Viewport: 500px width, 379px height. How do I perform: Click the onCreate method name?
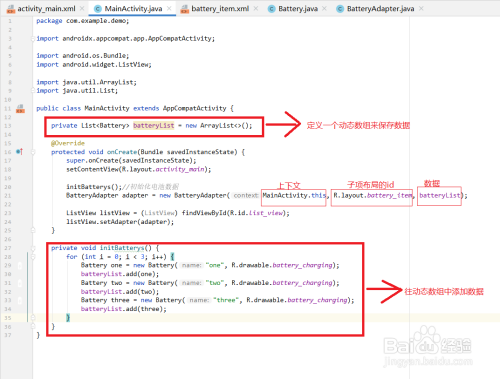tap(122, 152)
